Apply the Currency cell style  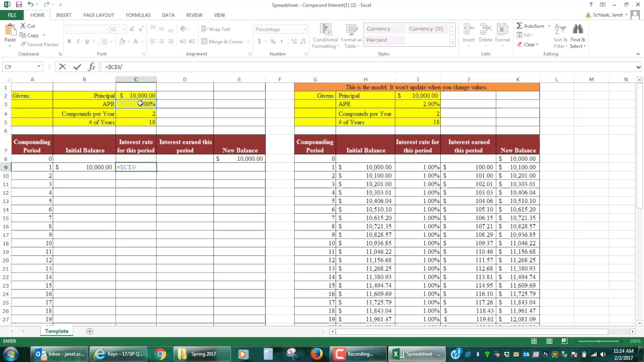(x=378, y=29)
